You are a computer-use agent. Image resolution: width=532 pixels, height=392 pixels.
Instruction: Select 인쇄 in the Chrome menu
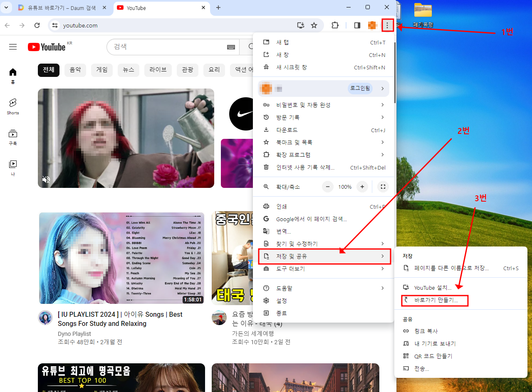324,207
